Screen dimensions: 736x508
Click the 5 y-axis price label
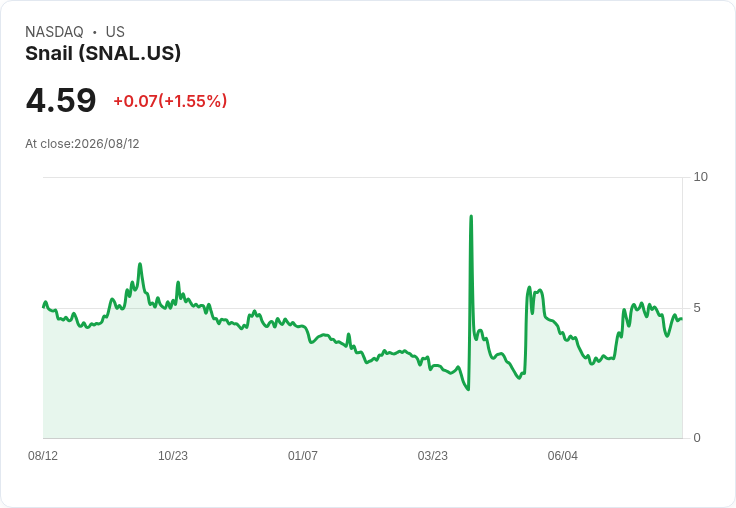[x=697, y=308]
